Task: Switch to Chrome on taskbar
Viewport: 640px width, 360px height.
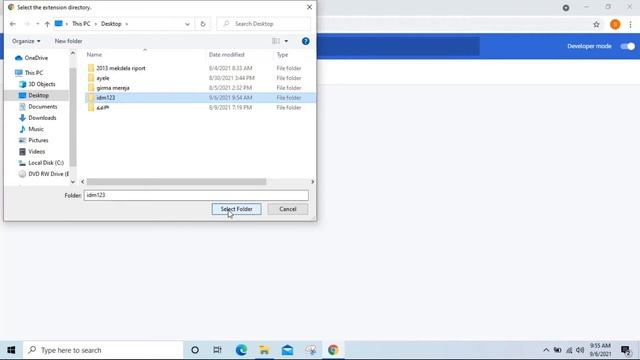Action: (x=333, y=350)
